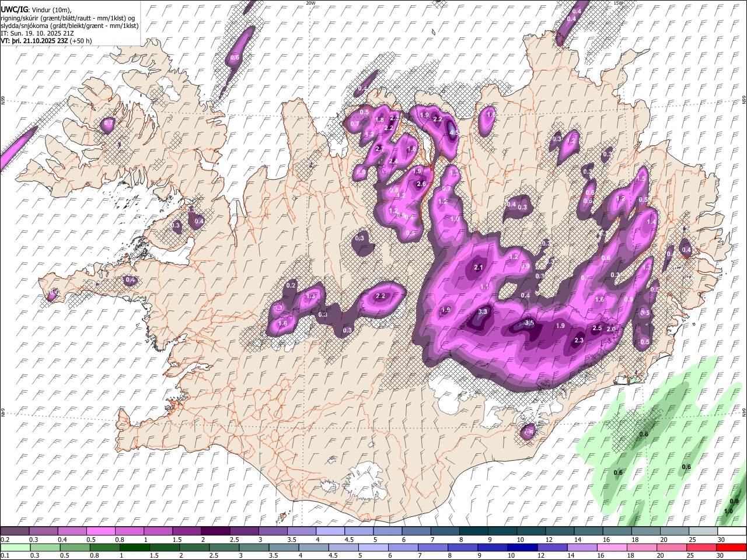Click the 1.0 rain value in green area
Image resolution: width=747 pixels, height=560 pixels.
[x=728, y=512]
